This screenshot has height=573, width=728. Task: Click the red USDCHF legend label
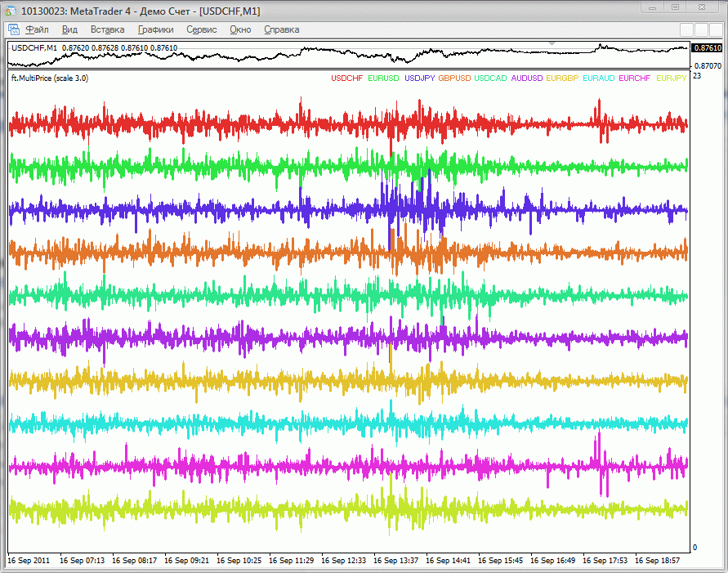(x=346, y=78)
